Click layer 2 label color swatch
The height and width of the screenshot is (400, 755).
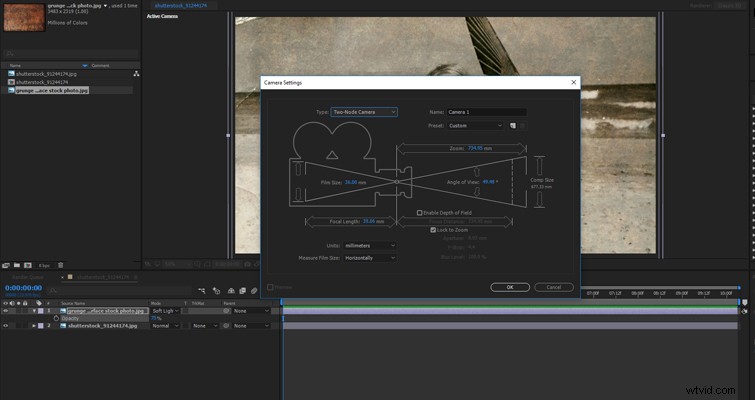pos(41,326)
